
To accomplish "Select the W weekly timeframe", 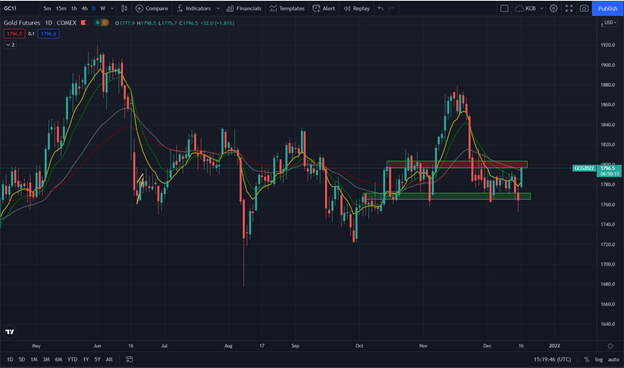I will coord(103,8).
